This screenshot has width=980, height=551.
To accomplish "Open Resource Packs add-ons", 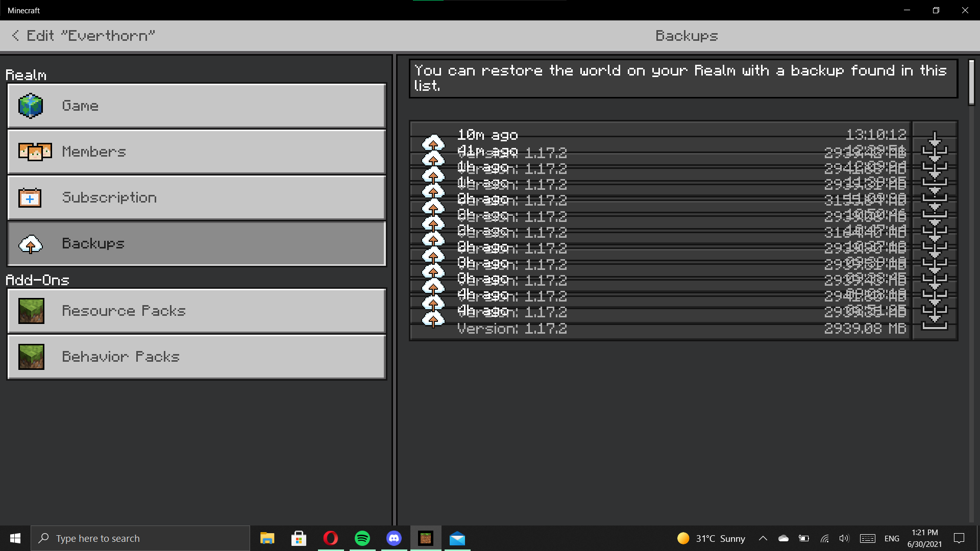I will tap(197, 311).
